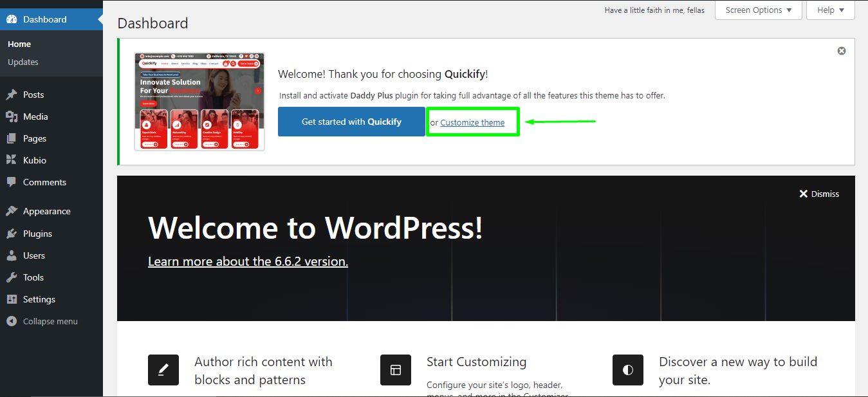
Task: Select the Posts pin icon
Action: [x=13, y=95]
